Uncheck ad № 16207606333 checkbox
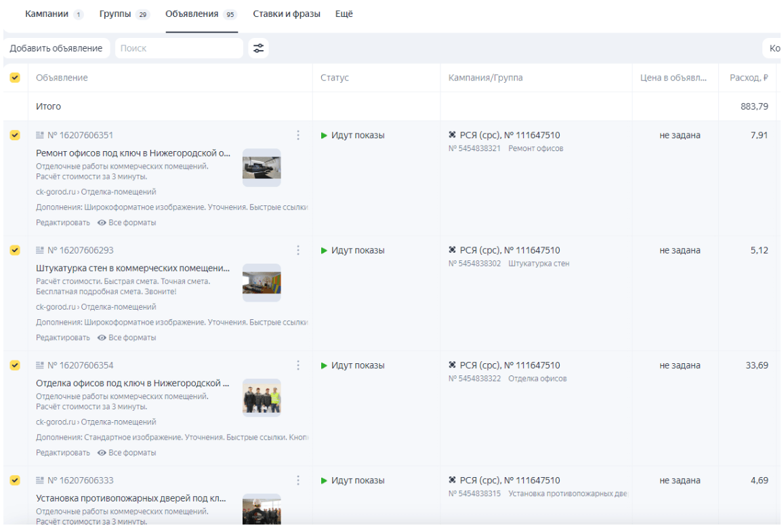Screen dimensions: 784x532 point(15,480)
